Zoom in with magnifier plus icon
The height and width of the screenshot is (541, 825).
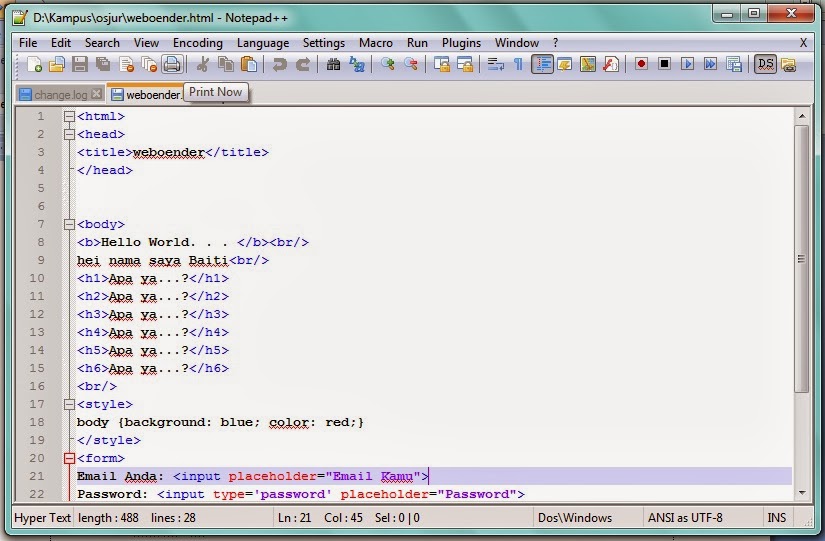(x=388, y=65)
